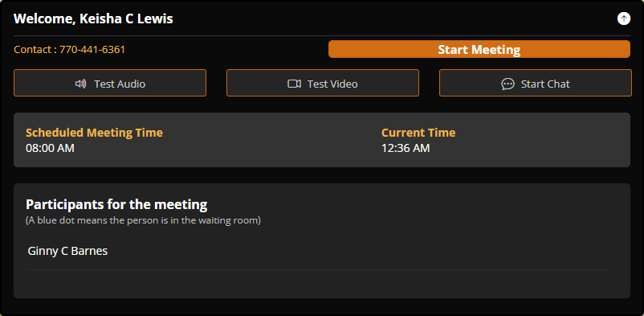
Task: Click the horizontal rule beneath the welcome heading
Action: pos(322,36)
